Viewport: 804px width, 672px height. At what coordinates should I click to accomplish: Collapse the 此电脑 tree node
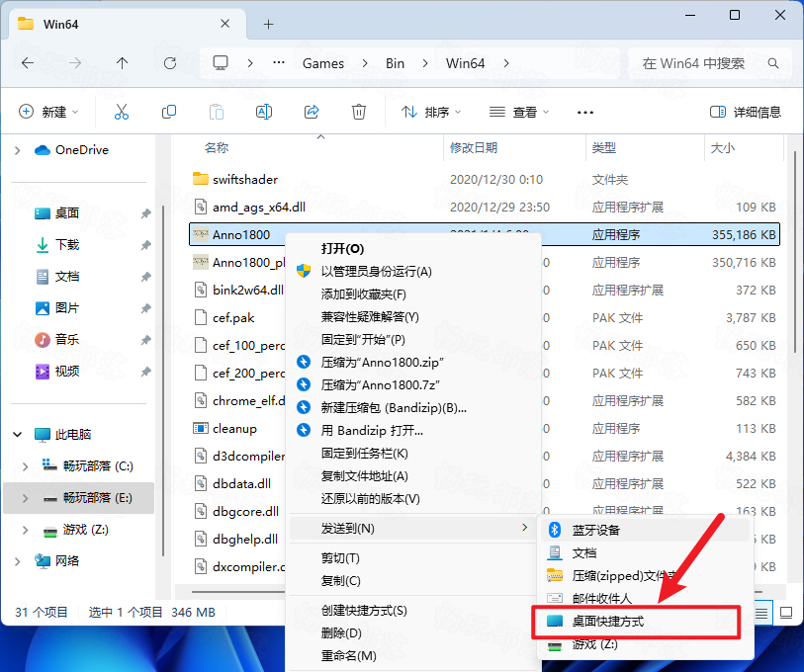pos(18,435)
